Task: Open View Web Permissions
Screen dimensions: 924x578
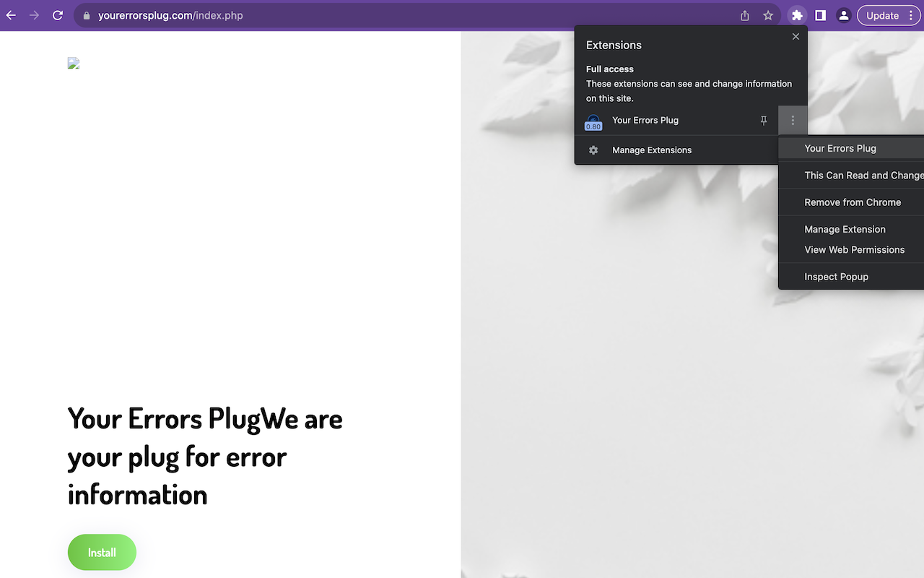Action: click(x=851, y=250)
